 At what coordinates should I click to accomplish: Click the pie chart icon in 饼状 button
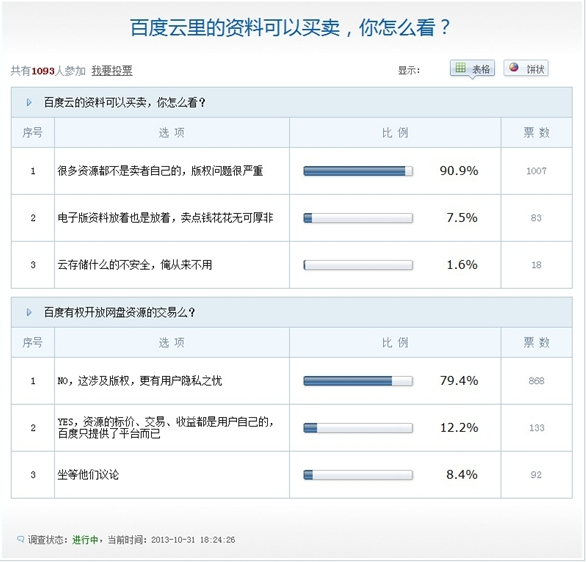coord(514,67)
